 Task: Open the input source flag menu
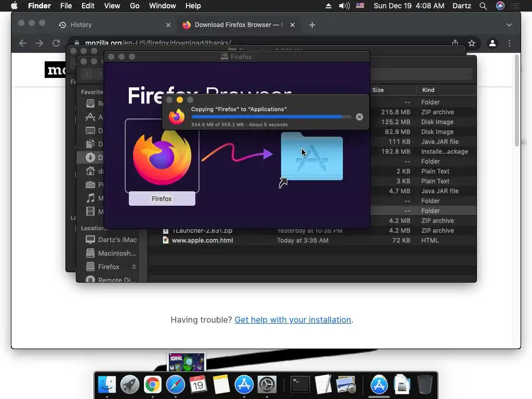360,6
